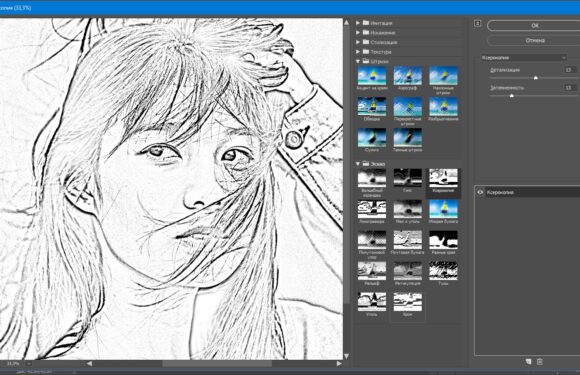Click the preview vertical scrollbar down arrow
The height and width of the screenshot is (375, 580).
(x=347, y=356)
